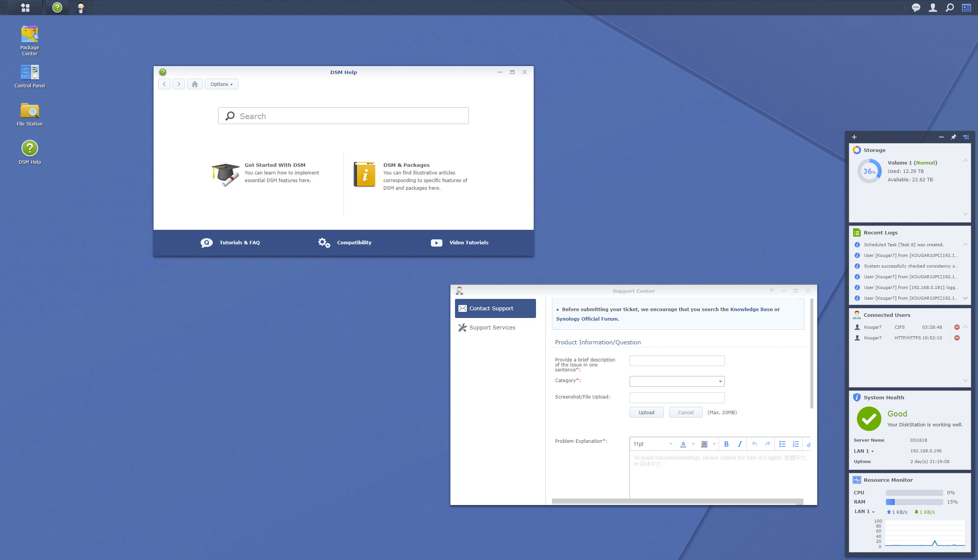The height and width of the screenshot is (560, 978).
Task: Add a widget with the plus icon
Action: (854, 137)
